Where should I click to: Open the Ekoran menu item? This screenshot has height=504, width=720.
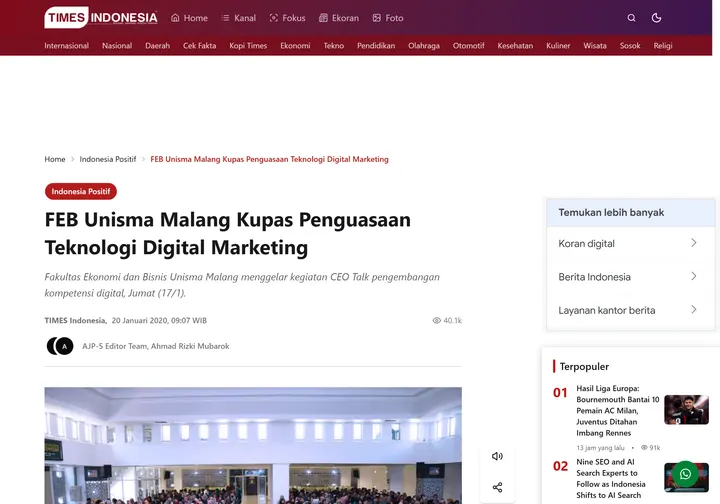[x=339, y=18]
